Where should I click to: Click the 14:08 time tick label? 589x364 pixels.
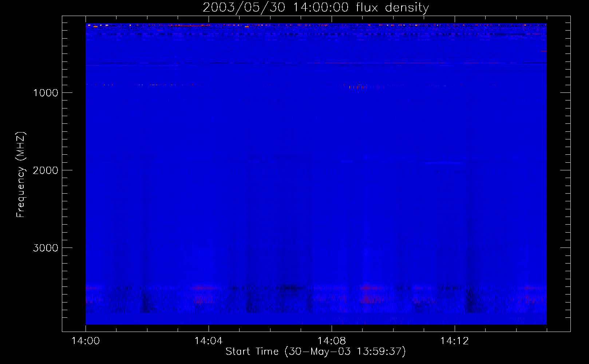click(x=332, y=341)
